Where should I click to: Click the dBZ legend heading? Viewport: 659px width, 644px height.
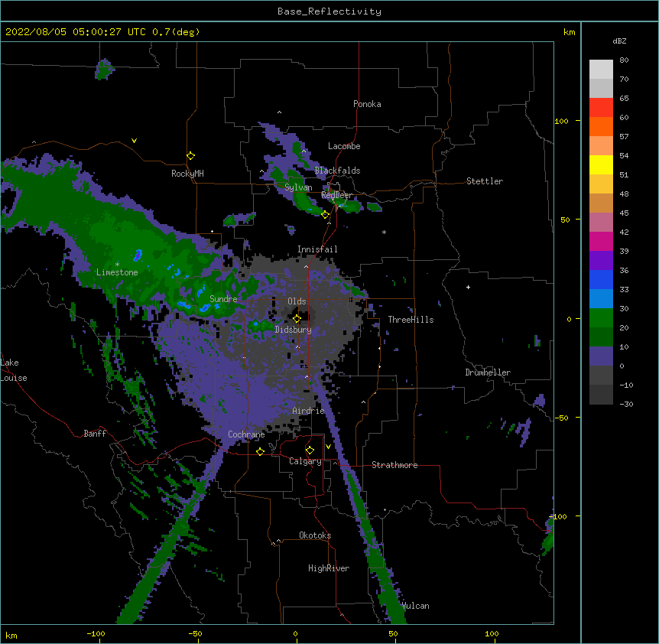coord(619,41)
